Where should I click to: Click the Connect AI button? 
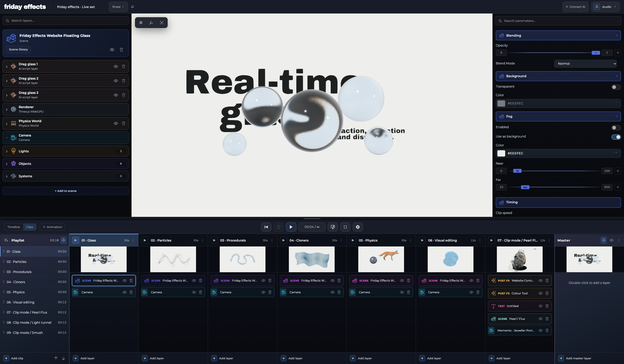[x=575, y=7]
